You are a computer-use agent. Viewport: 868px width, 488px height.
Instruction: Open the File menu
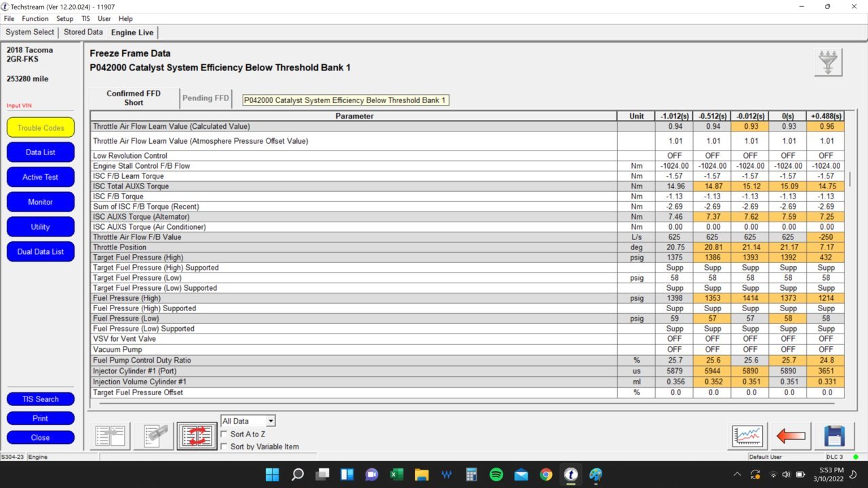[9, 19]
